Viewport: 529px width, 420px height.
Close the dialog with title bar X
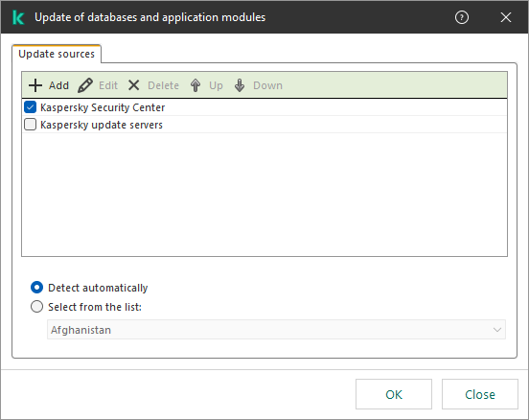point(506,17)
